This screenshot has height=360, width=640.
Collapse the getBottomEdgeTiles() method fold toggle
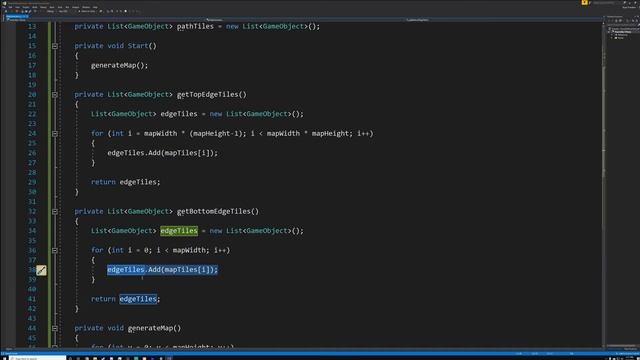tap(55, 212)
